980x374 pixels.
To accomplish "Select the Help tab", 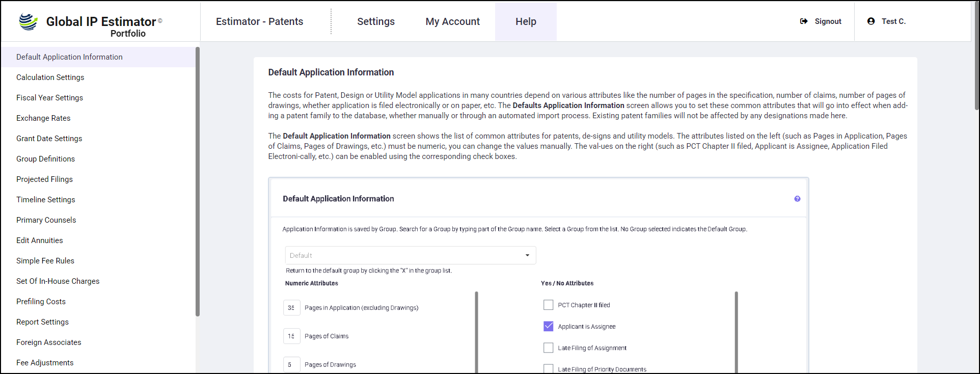I will pos(525,21).
